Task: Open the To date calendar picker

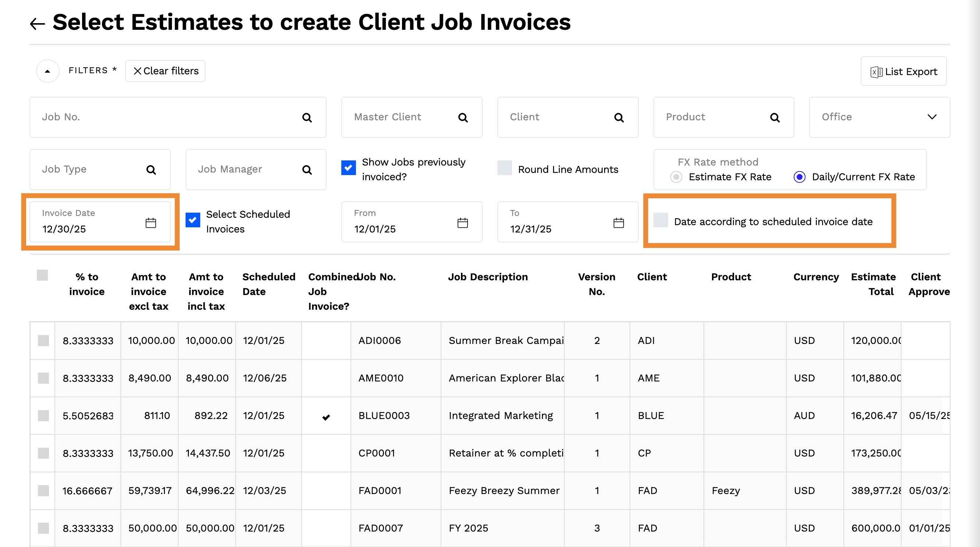Action: (x=618, y=223)
